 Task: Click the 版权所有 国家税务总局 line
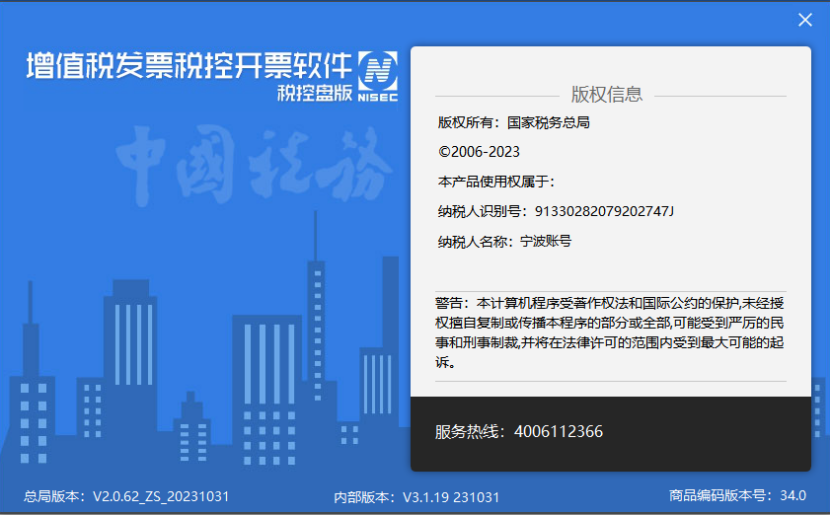tap(514, 123)
